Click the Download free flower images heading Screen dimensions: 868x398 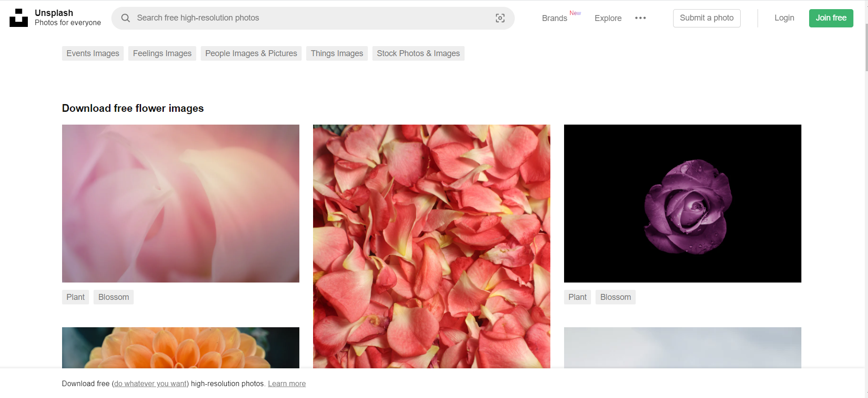point(133,108)
